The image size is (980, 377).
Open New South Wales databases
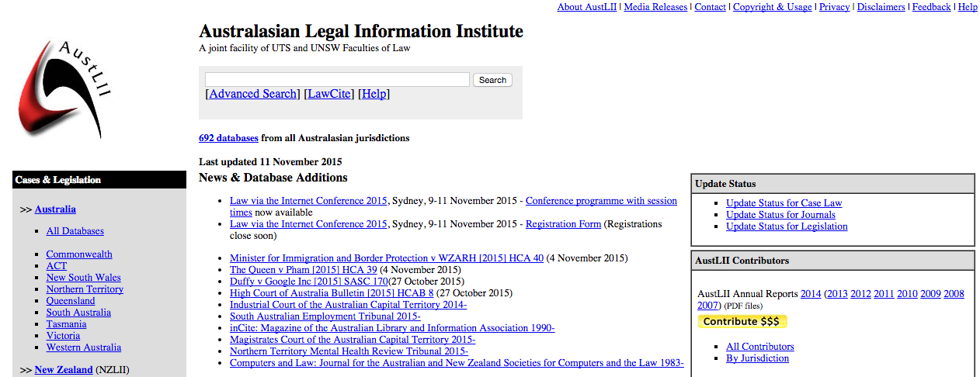point(83,278)
